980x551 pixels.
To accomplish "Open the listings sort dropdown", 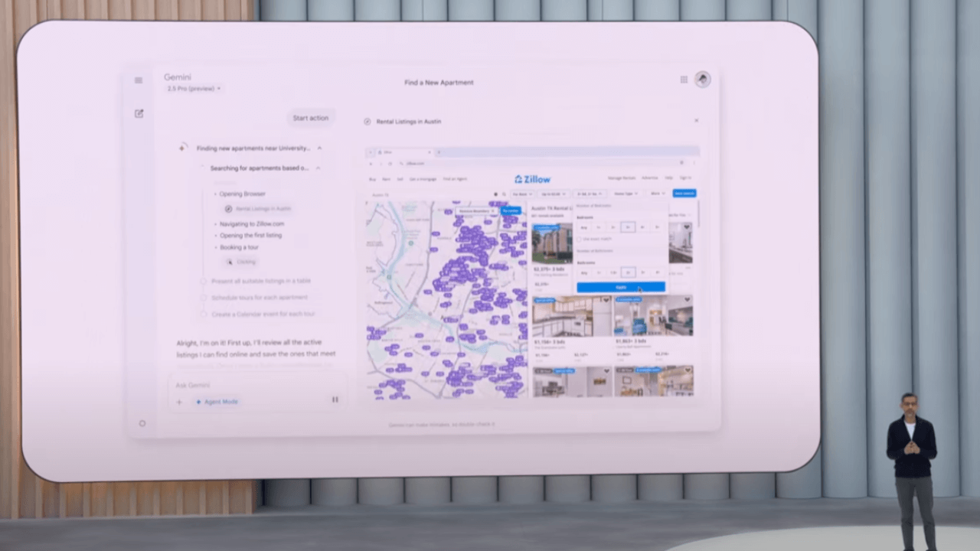I will pyautogui.click(x=681, y=215).
